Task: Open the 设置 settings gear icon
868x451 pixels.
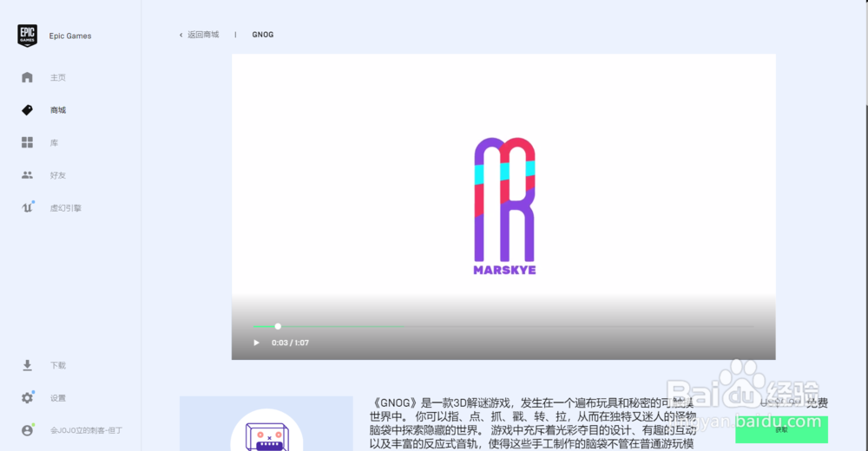Action: pos(27,397)
